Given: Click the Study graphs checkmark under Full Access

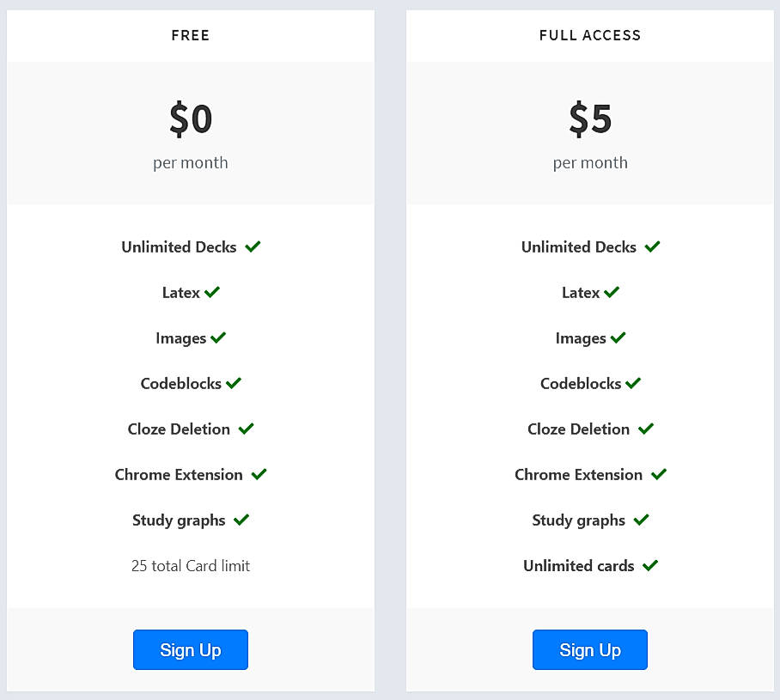Looking at the screenshot, I should coord(640,520).
